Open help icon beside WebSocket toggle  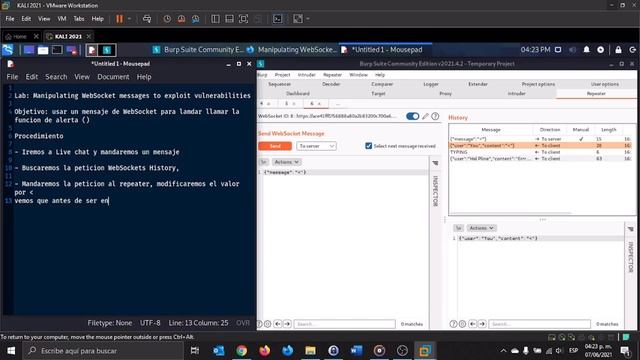tap(436, 116)
